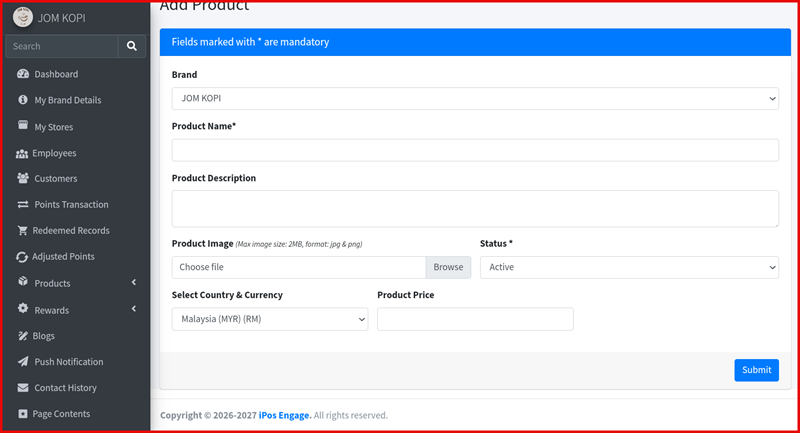
Task: Click the Redeemed Records cart icon
Action: 22,231
